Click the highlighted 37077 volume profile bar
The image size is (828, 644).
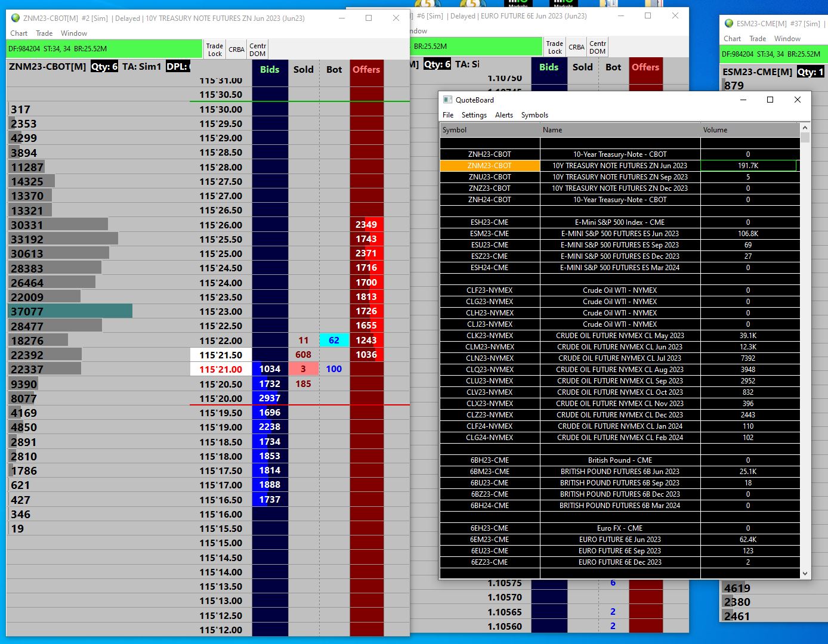[70, 311]
